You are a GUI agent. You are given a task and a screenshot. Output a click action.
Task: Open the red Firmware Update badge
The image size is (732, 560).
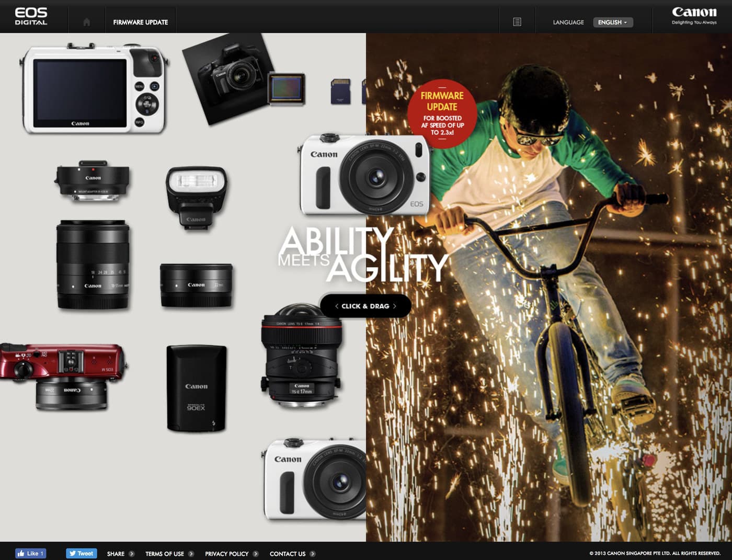point(442,113)
